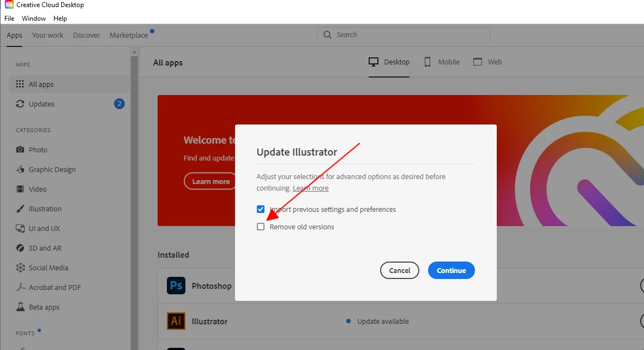Viewport: 644px width, 350px height.
Task: Click the UI and UX label
Action: coord(44,228)
